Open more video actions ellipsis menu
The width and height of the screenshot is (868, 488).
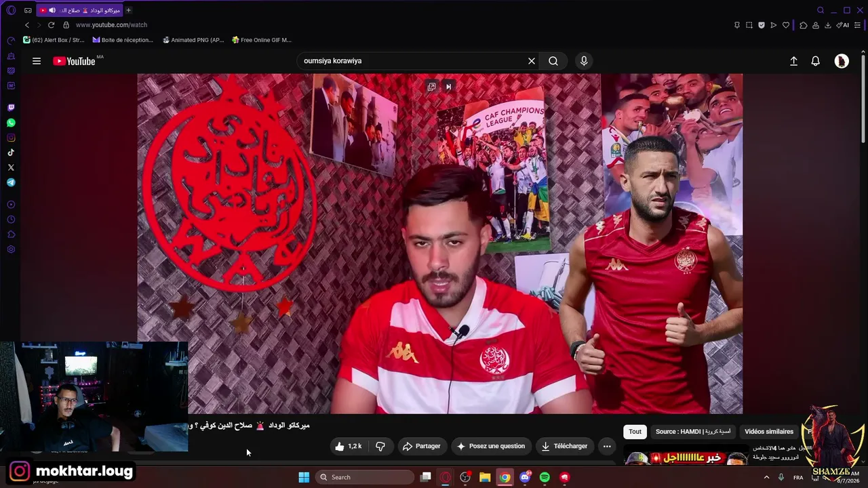point(607,446)
